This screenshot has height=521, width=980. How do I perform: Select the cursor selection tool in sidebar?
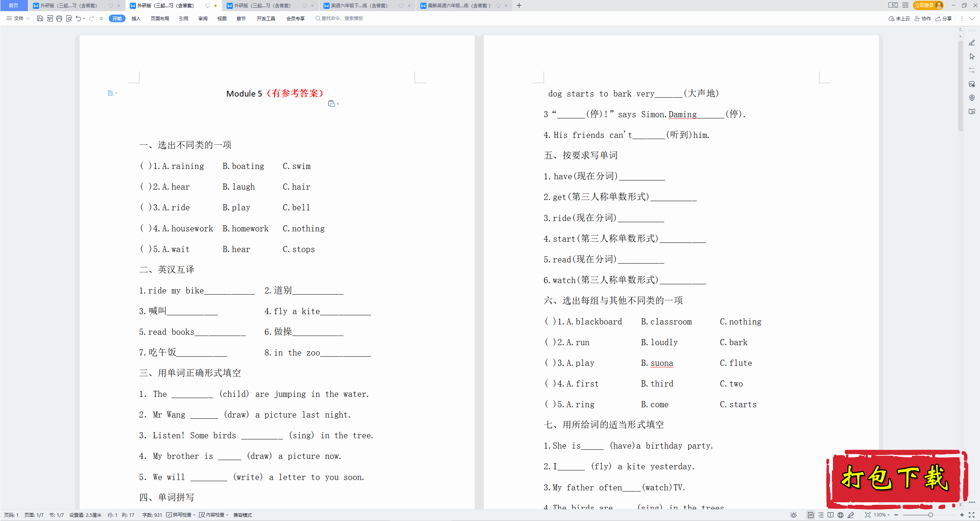point(972,57)
